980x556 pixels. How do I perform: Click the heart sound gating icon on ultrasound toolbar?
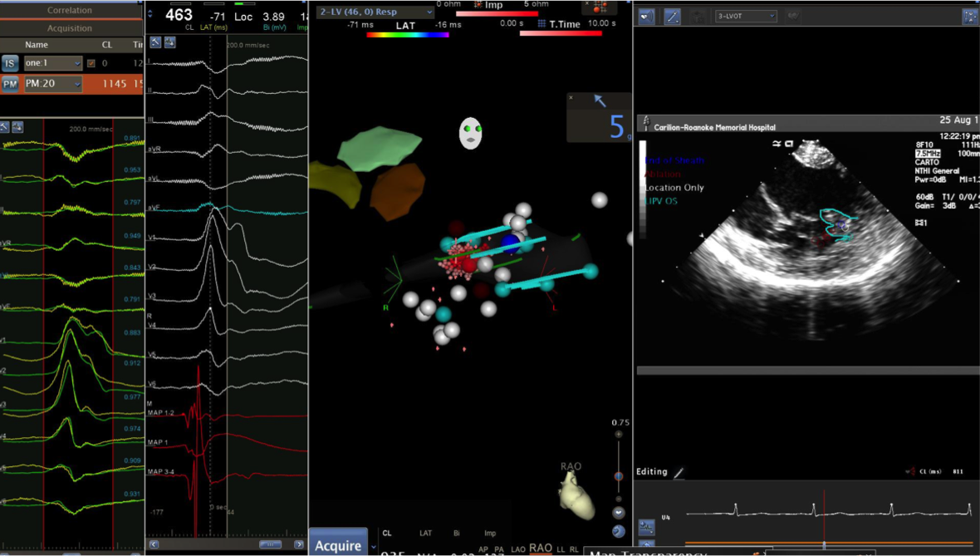click(646, 16)
